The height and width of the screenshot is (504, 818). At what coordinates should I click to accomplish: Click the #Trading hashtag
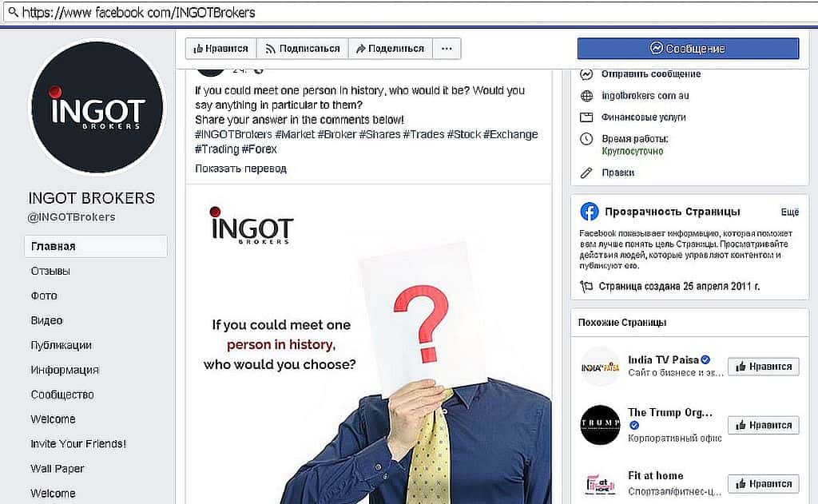point(217,149)
